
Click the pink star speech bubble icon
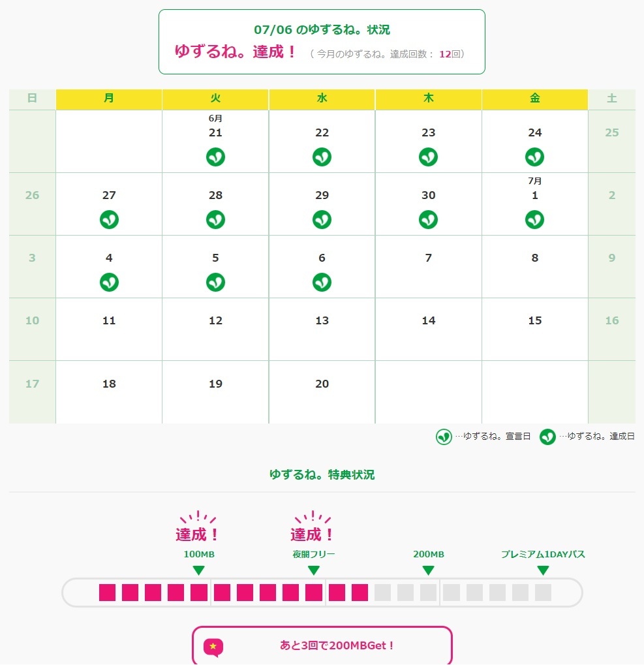(x=213, y=646)
